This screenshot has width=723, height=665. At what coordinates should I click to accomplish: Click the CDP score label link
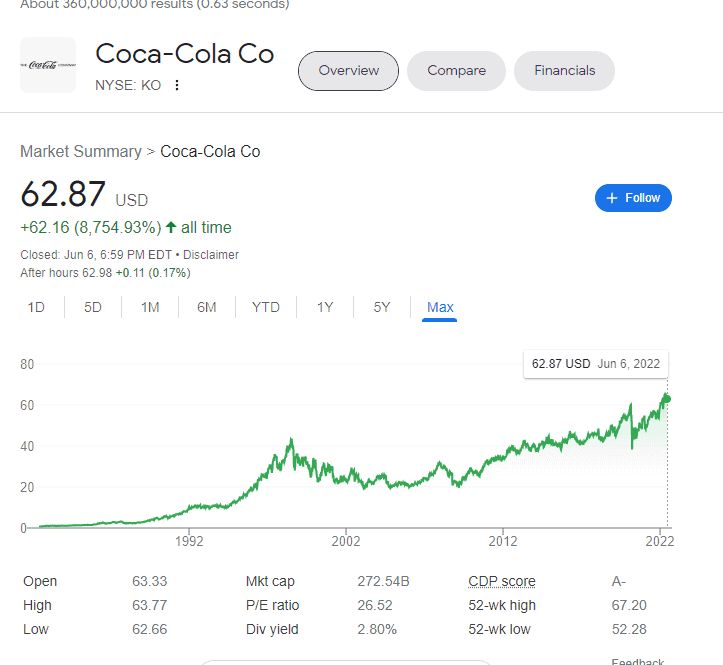click(502, 581)
